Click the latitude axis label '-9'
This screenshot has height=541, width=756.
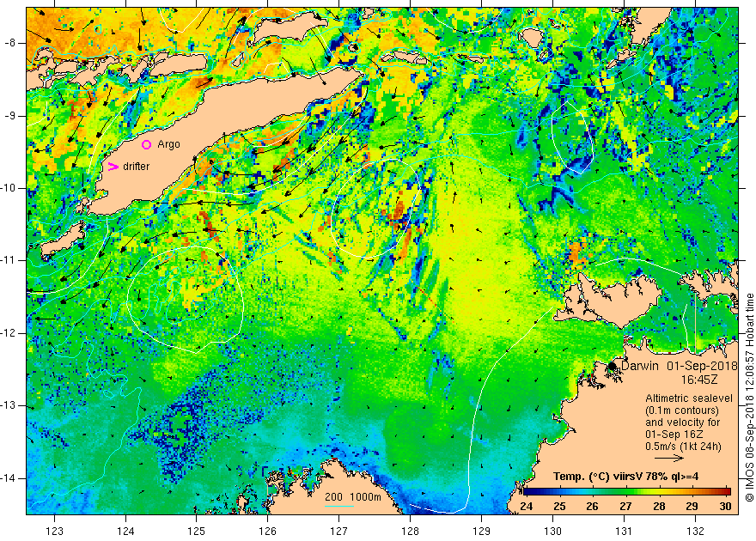(10, 116)
